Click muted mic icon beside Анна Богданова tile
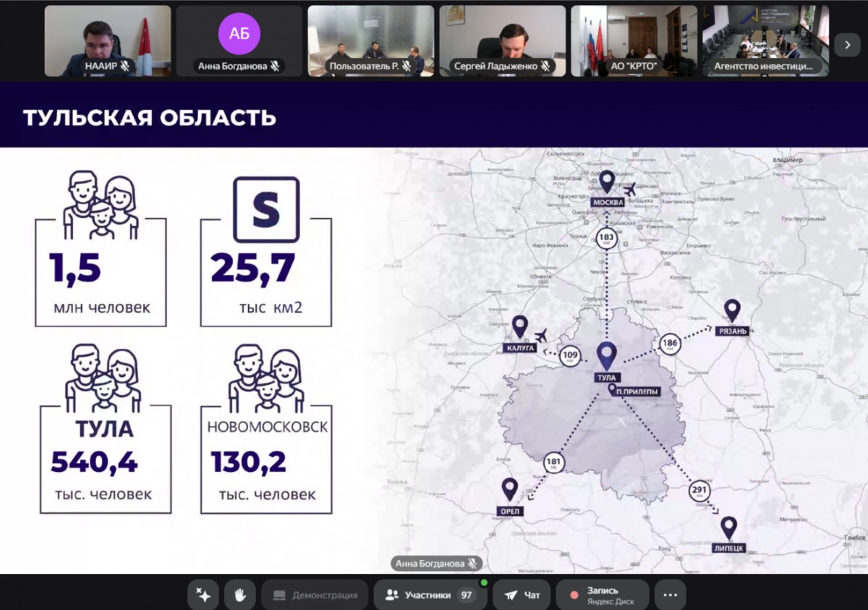 (x=274, y=67)
